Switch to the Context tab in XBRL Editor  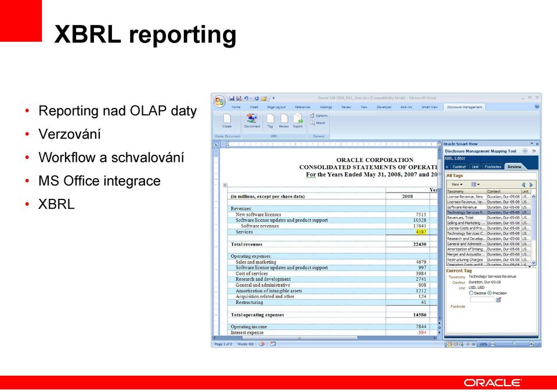click(459, 166)
